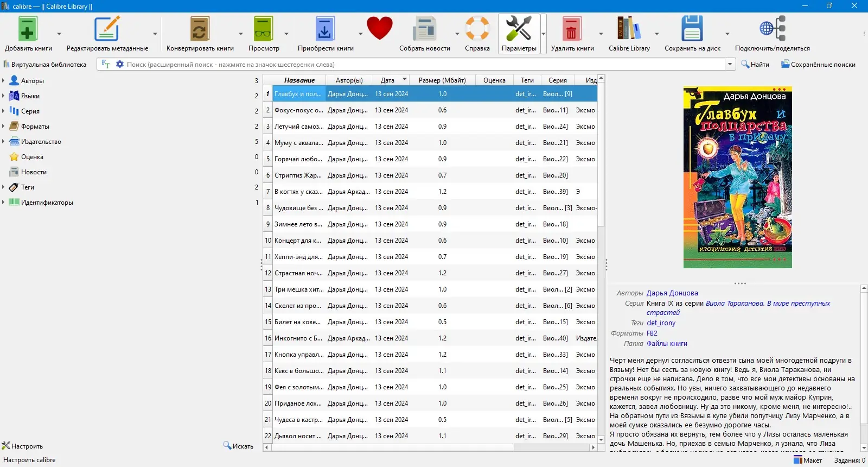Open search history dropdown in search bar
868x467 pixels.
(730, 64)
